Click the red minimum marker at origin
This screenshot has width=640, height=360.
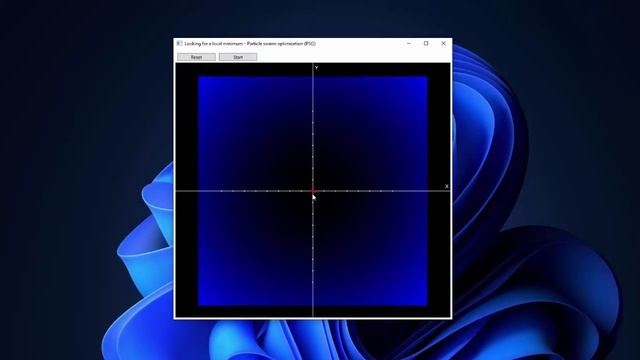point(313,191)
